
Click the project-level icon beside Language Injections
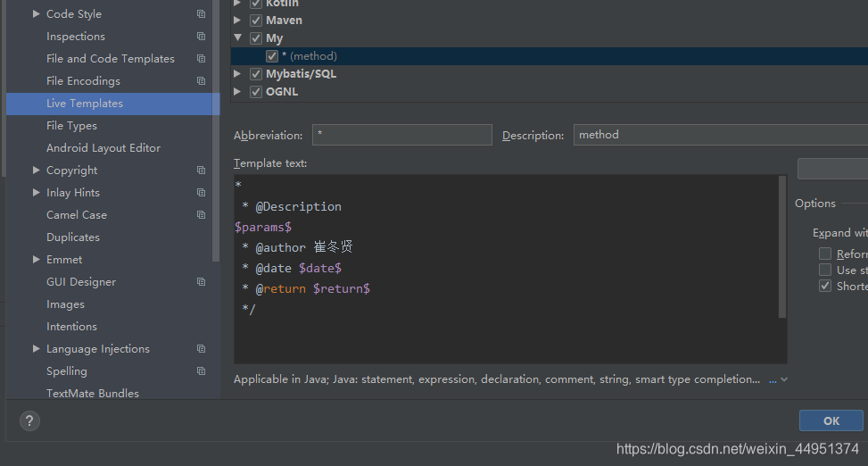click(201, 348)
